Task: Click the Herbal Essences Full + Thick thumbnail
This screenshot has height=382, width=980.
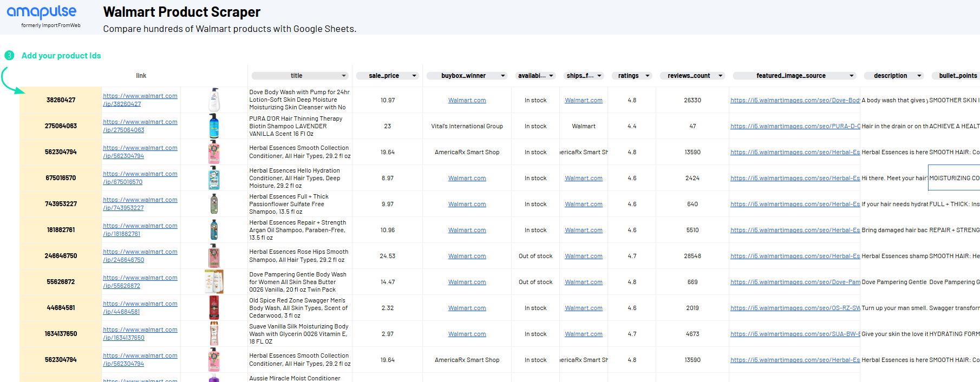Action: [214, 204]
